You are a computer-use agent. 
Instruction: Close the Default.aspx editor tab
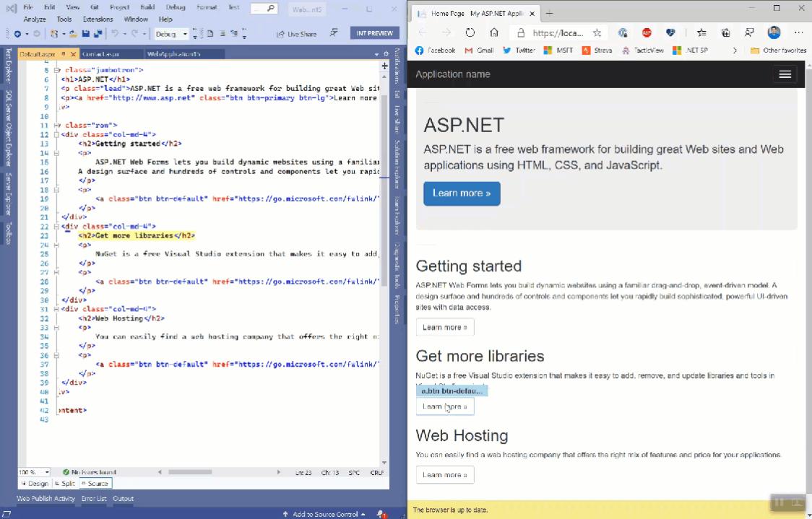[x=72, y=54]
